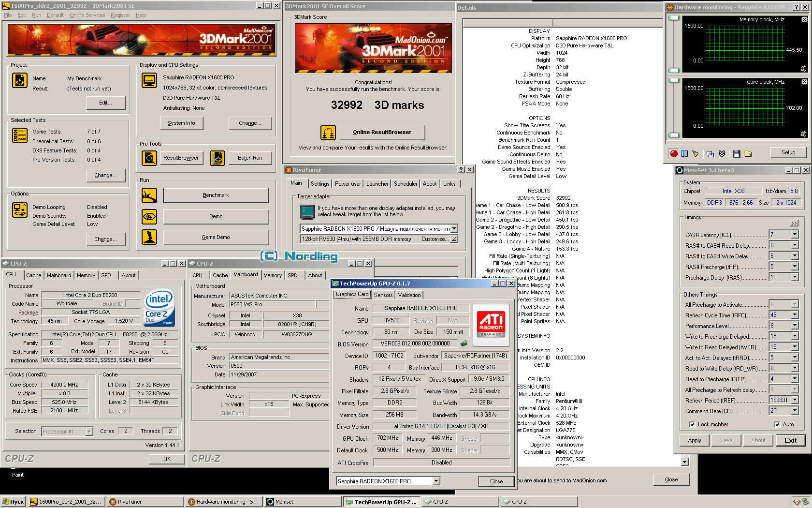Click the magnifier icon beside the ResultBrowser button
Screen dimensions: 812x508
pyautogui.click(x=149, y=158)
